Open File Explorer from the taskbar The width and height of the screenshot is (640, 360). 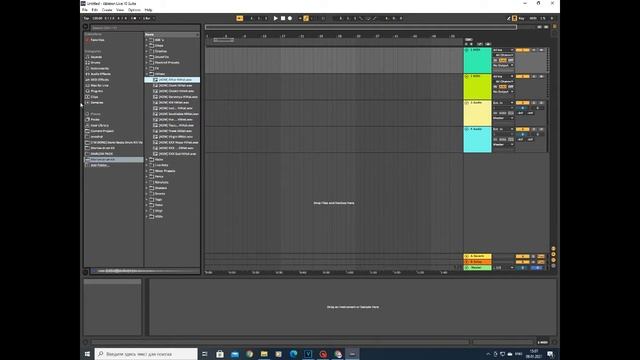click(x=264, y=354)
